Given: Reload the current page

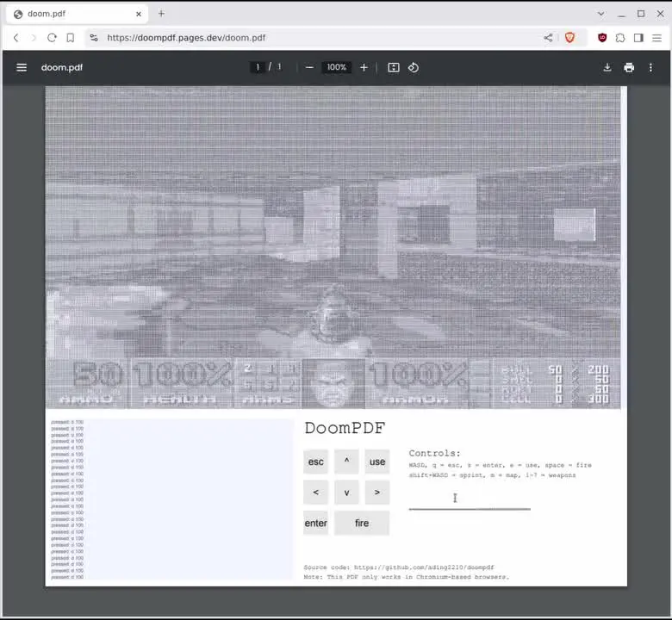Looking at the screenshot, I should 52,38.
